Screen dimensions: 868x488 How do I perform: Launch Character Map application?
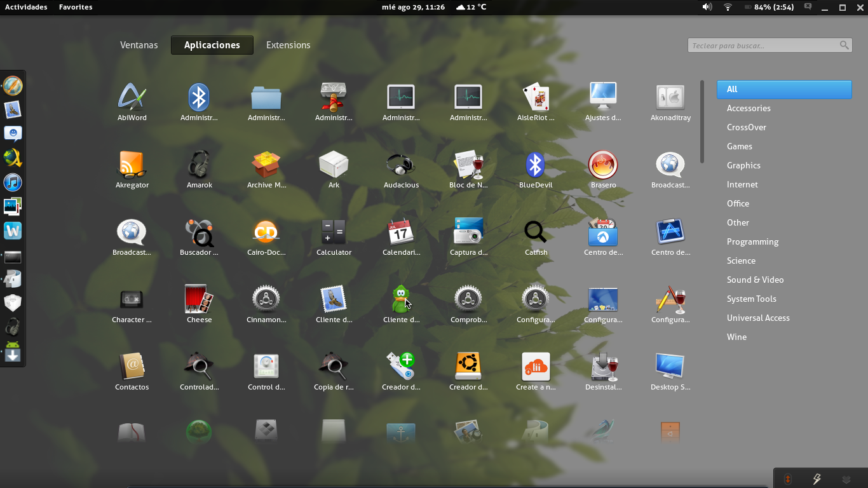tap(132, 304)
